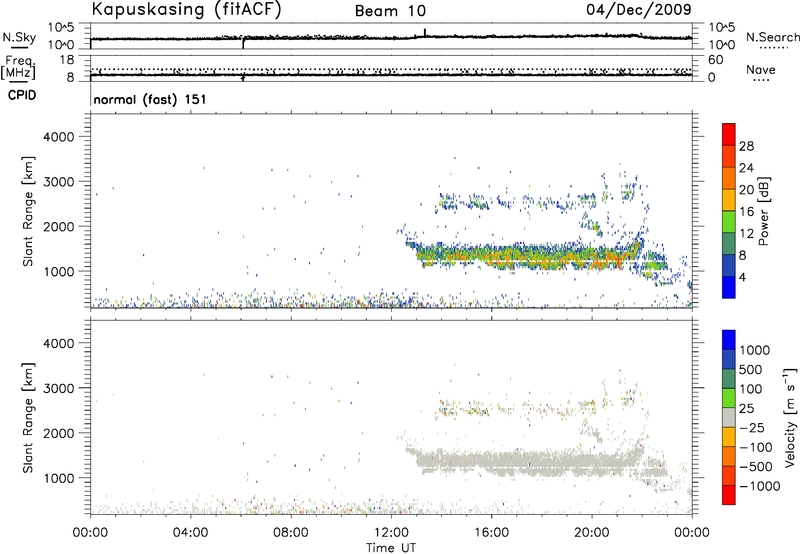Click the blue bottom of the Power color bar
Image resolution: width=800 pixels, height=554 pixels.
point(729,287)
